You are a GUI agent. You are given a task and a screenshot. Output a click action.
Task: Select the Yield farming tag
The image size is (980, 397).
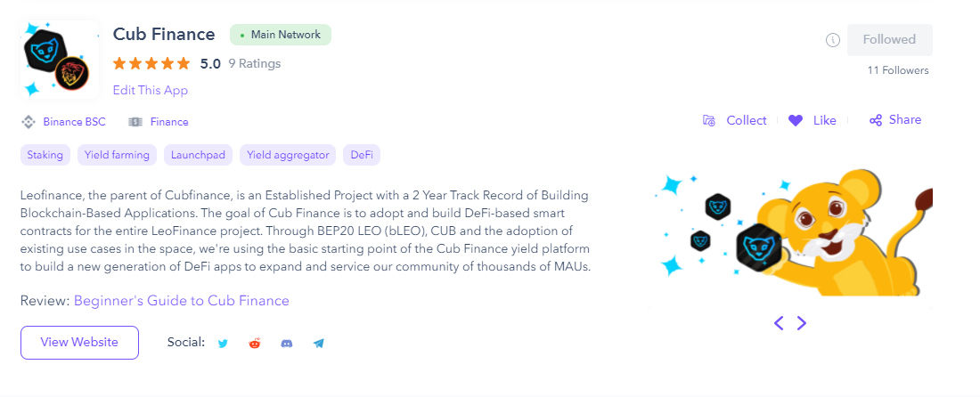117,155
